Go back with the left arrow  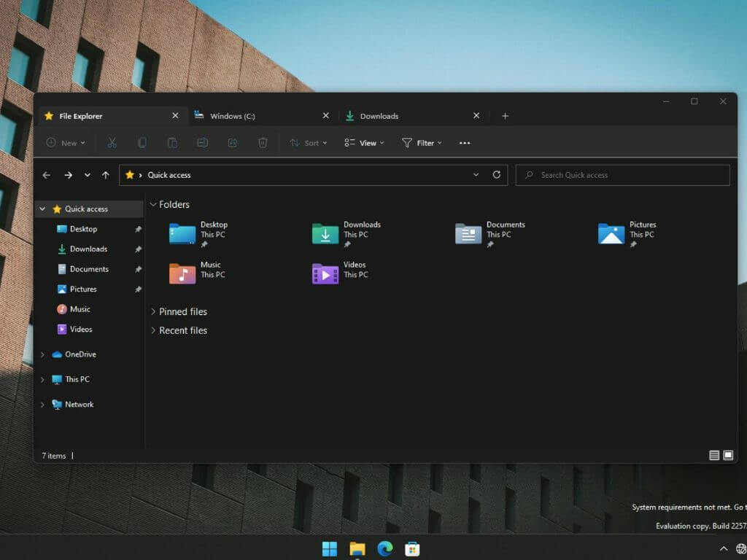tap(46, 175)
